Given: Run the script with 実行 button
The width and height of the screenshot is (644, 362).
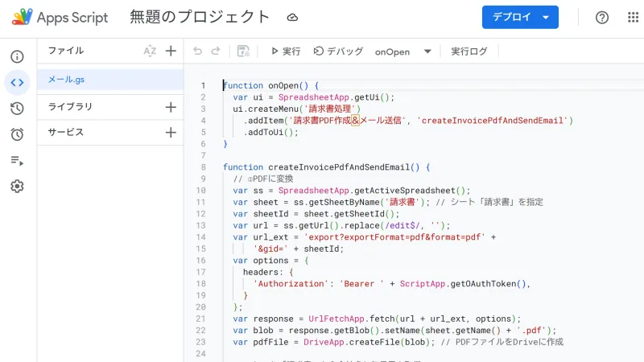Looking at the screenshot, I should (286, 51).
